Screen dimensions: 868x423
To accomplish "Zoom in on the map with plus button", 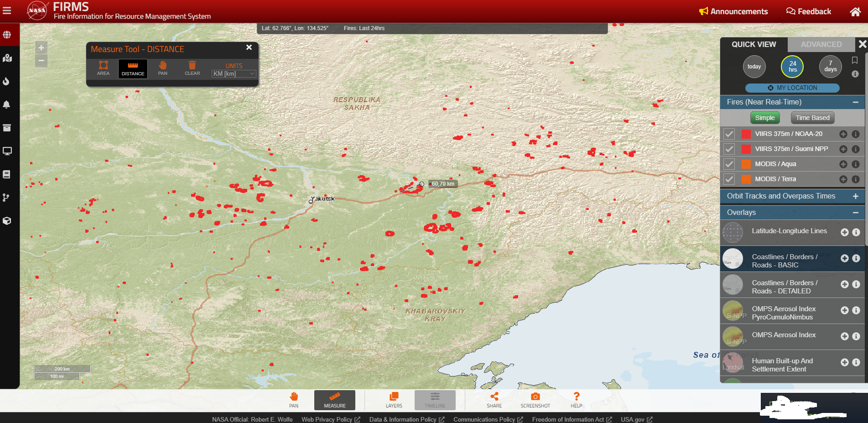I will 41,48.
